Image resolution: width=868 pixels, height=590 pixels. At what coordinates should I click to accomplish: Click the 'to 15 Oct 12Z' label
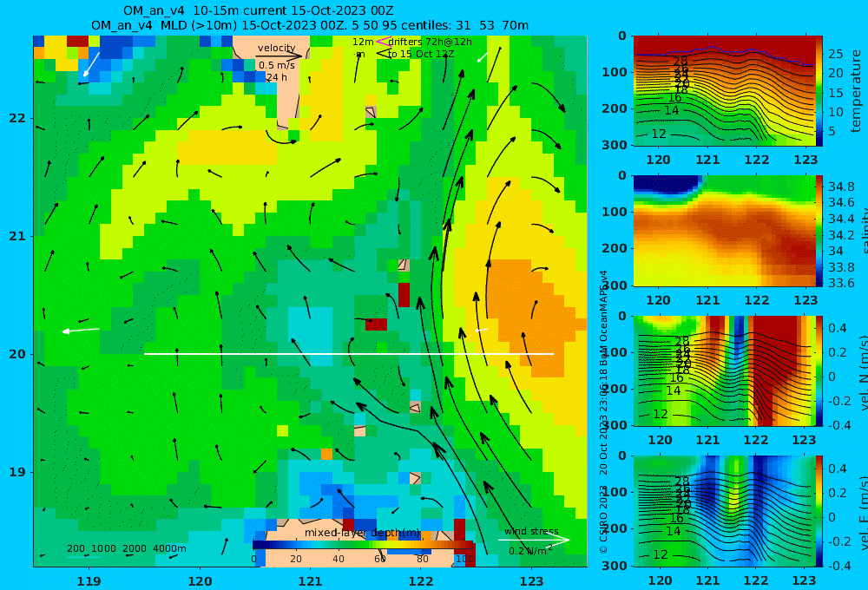click(420, 54)
